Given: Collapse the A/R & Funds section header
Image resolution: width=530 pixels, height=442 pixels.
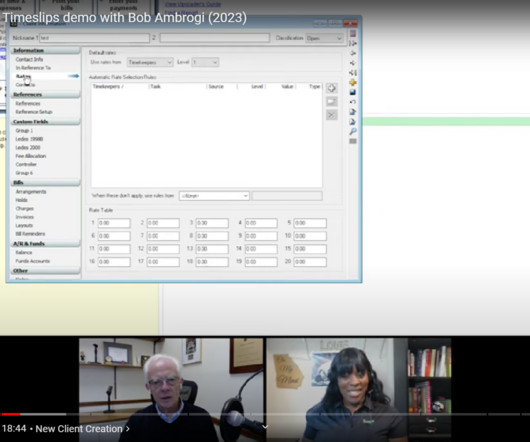Looking at the screenshot, I should (46, 244).
